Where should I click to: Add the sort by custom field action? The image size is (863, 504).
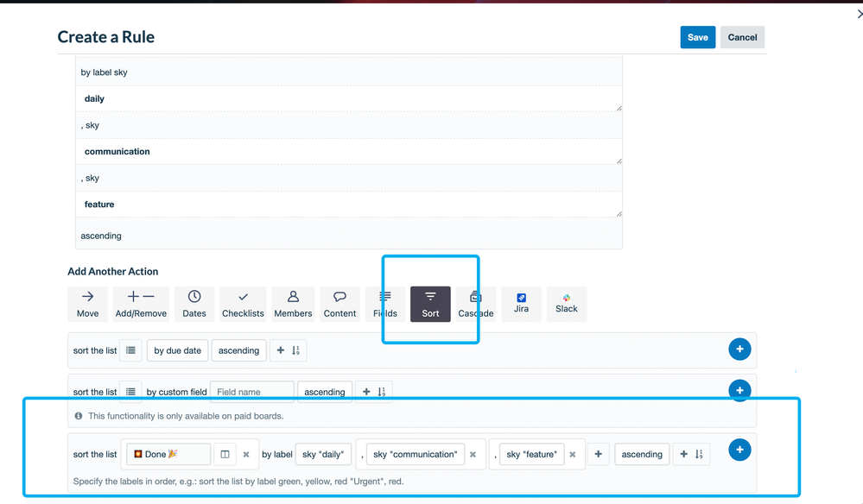[739, 390]
